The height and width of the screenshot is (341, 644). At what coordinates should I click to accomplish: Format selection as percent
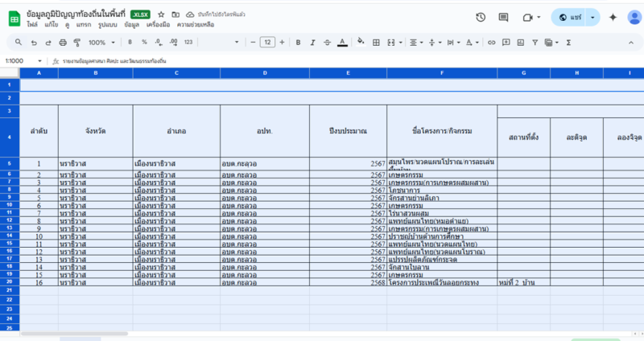point(144,43)
